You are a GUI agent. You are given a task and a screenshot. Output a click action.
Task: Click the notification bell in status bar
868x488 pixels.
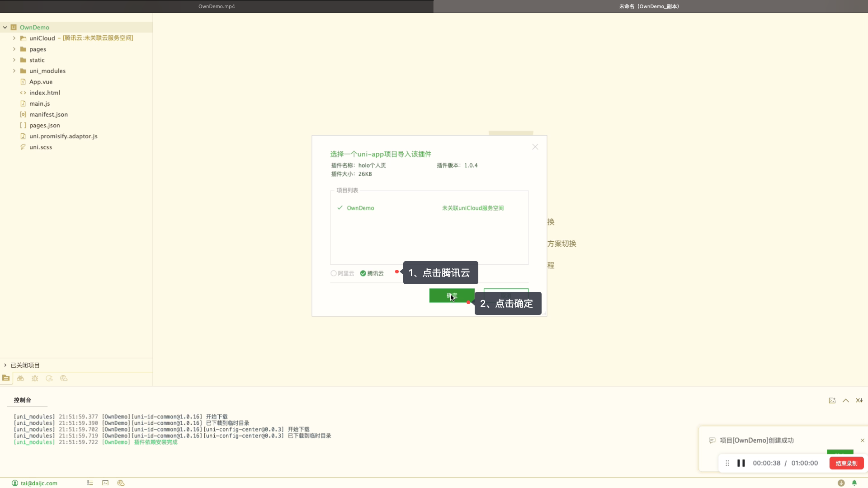(x=854, y=483)
